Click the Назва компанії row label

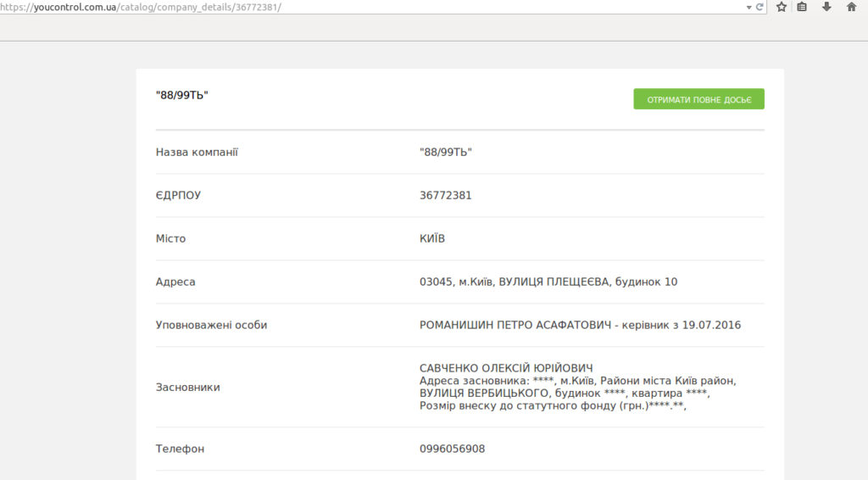point(197,152)
